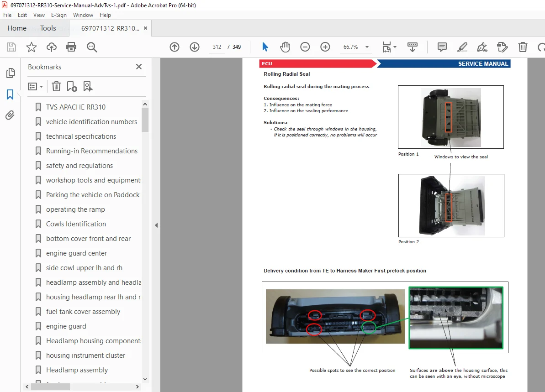This screenshot has width=545, height=392.
Task: Go to Cowls Identification bookmark
Action: coord(76,224)
